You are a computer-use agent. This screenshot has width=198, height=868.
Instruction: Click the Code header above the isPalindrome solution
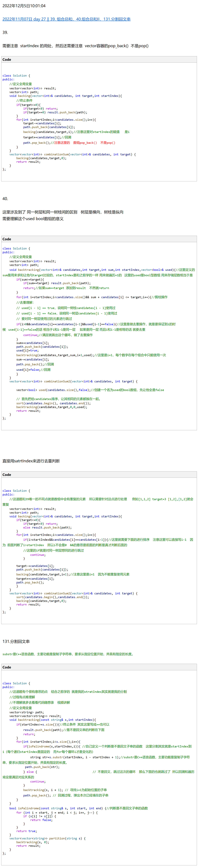coord(99,667)
